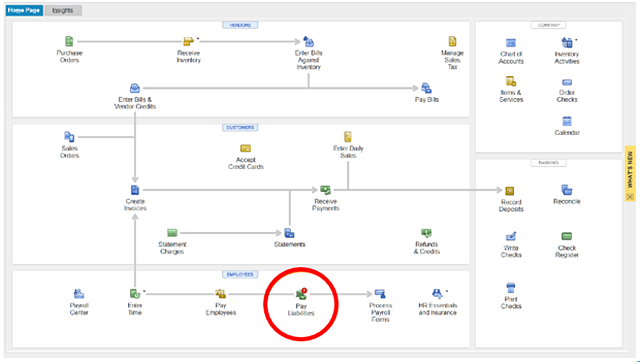Click the Customers section button
640x362 pixels.
pos(240,128)
